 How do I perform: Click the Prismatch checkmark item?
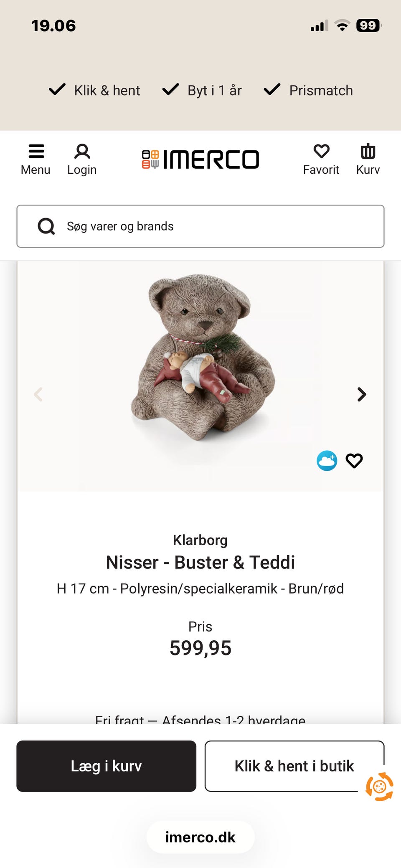309,90
